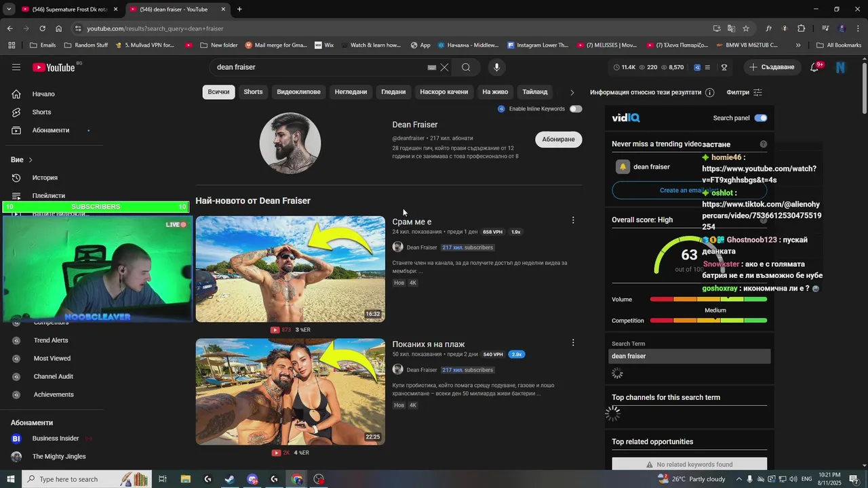Select 'Всички' filter chip
This screenshot has height=488, width=868.
tap(218, 92)
